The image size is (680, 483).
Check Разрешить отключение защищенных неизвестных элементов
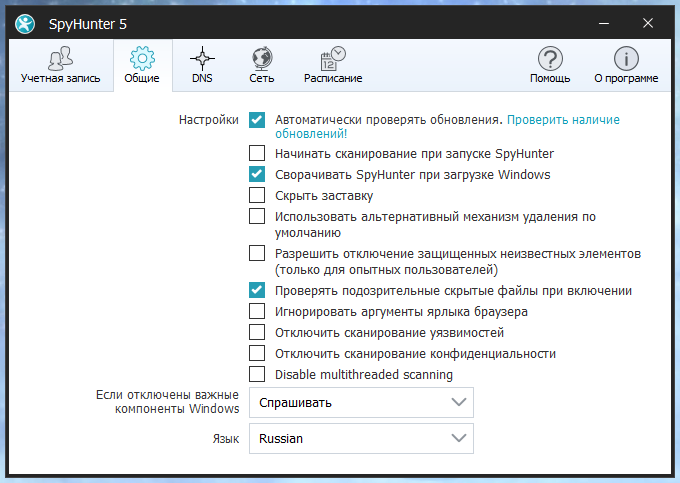(257, 253)
